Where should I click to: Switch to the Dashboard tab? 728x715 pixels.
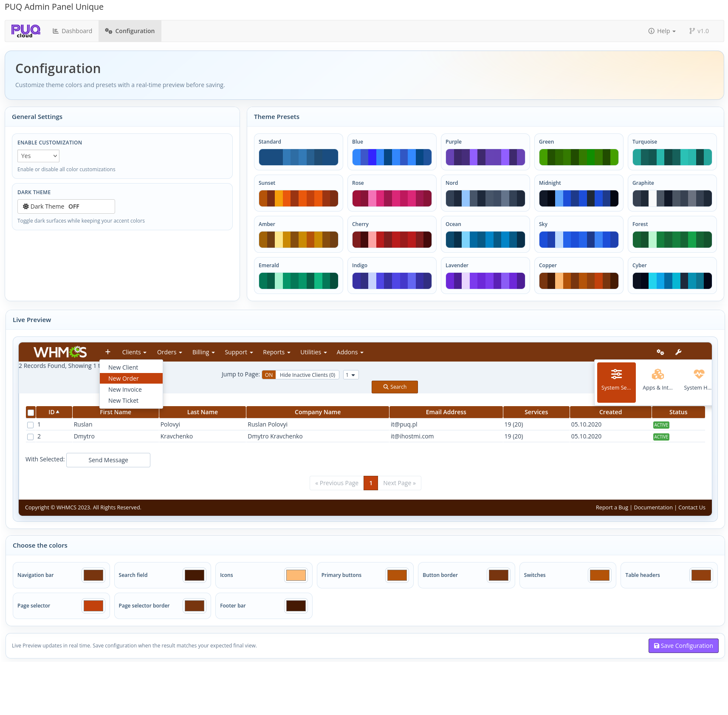click(x=72, y=31)
